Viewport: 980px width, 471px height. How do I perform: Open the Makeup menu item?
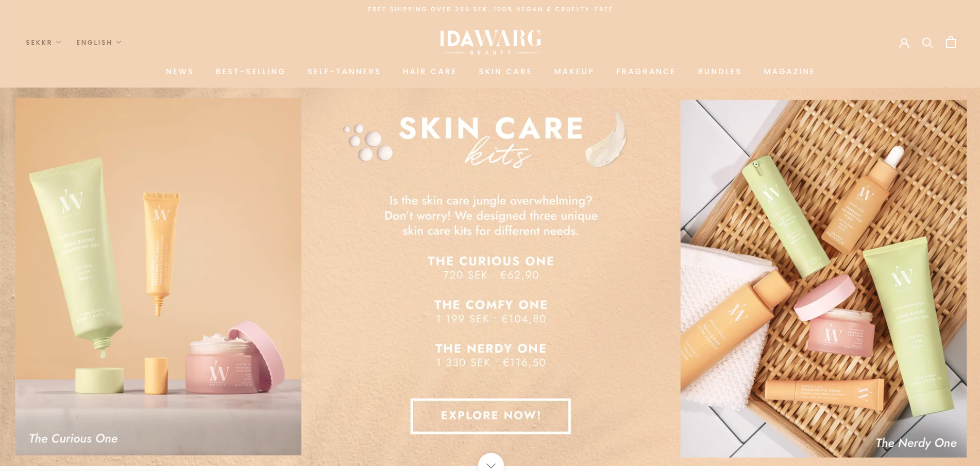coord(574,72)
